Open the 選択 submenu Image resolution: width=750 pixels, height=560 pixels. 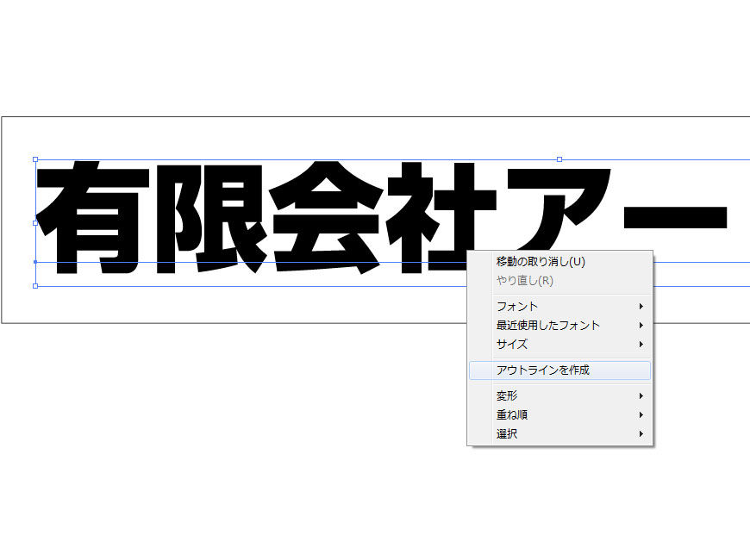click(559, 433)
